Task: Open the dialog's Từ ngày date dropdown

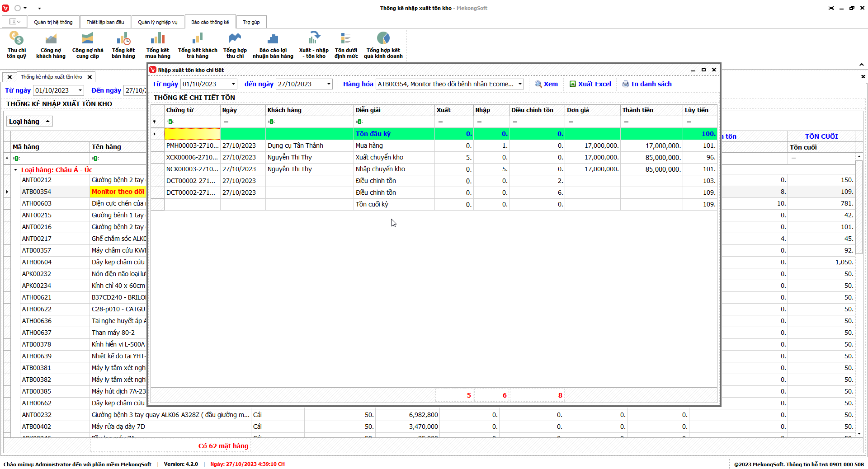Action: pyautogui.click(x=233, y=84)
